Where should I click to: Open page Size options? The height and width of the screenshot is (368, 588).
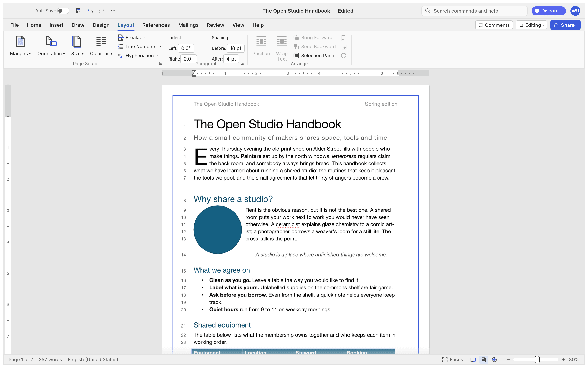click(x=77, y=46)
